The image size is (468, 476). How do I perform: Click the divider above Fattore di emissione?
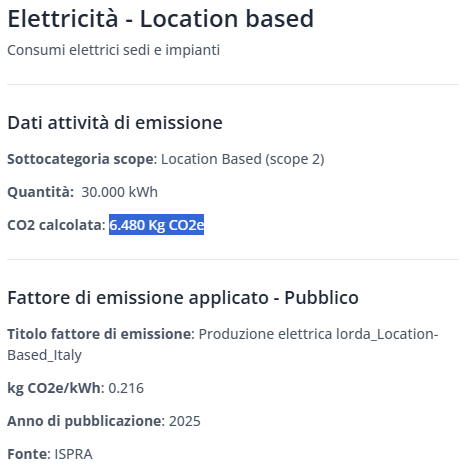[233, 259]
